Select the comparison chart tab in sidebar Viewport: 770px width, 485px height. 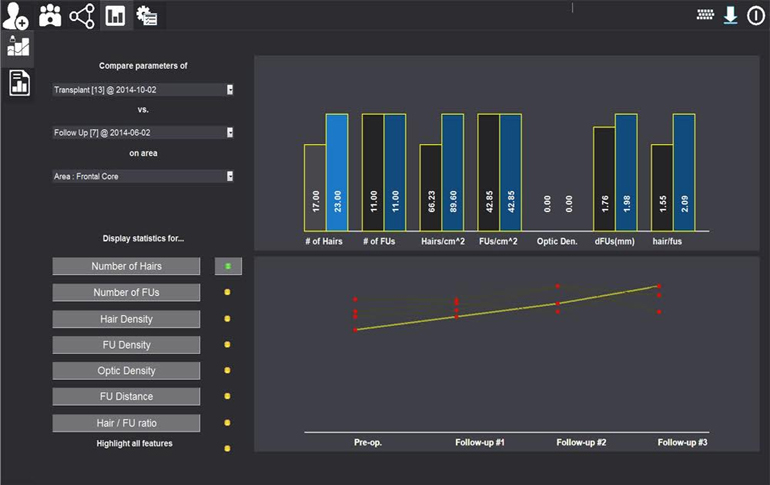(x=18, y=46)
